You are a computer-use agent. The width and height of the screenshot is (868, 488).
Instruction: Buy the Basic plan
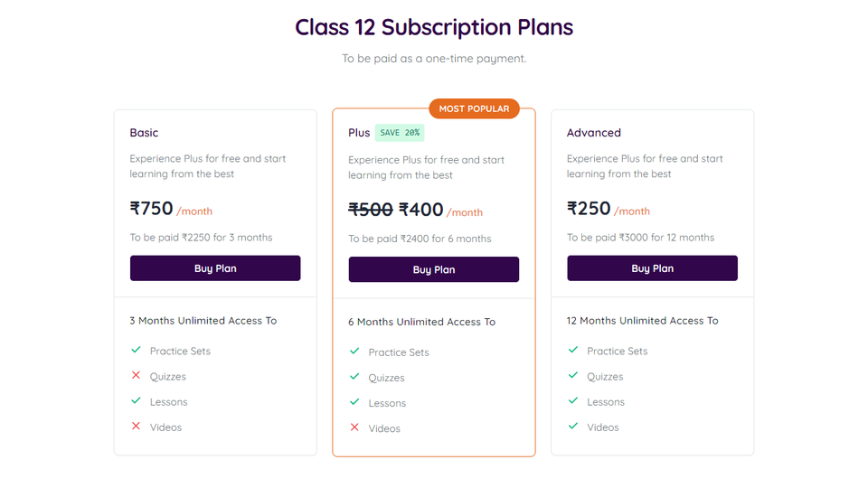(x=215, y=268)
